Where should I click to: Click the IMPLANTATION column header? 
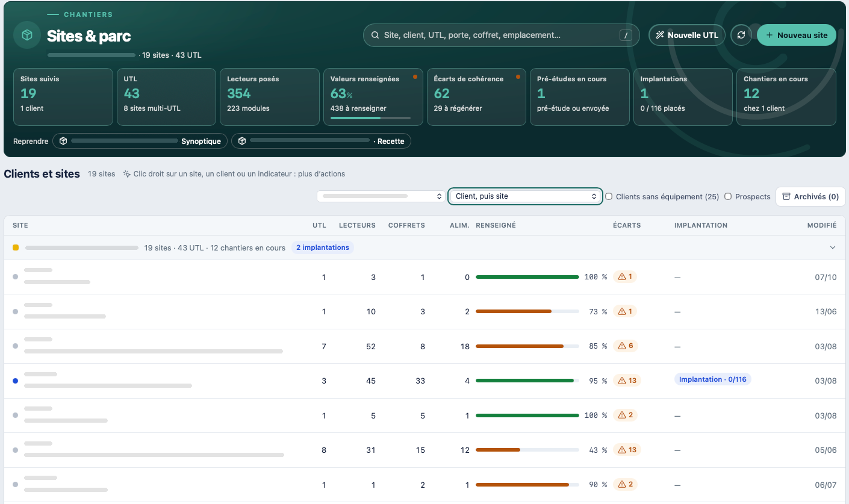(x=701, y=225)
